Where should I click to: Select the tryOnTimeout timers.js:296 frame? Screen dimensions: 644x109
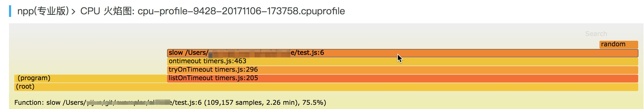point(403,70)
